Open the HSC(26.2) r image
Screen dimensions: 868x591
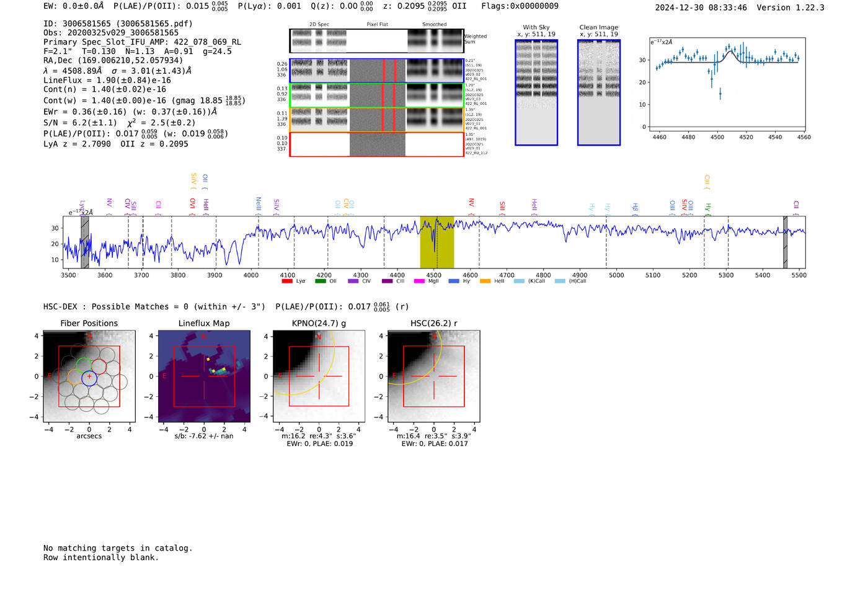[x=434, y=376]
